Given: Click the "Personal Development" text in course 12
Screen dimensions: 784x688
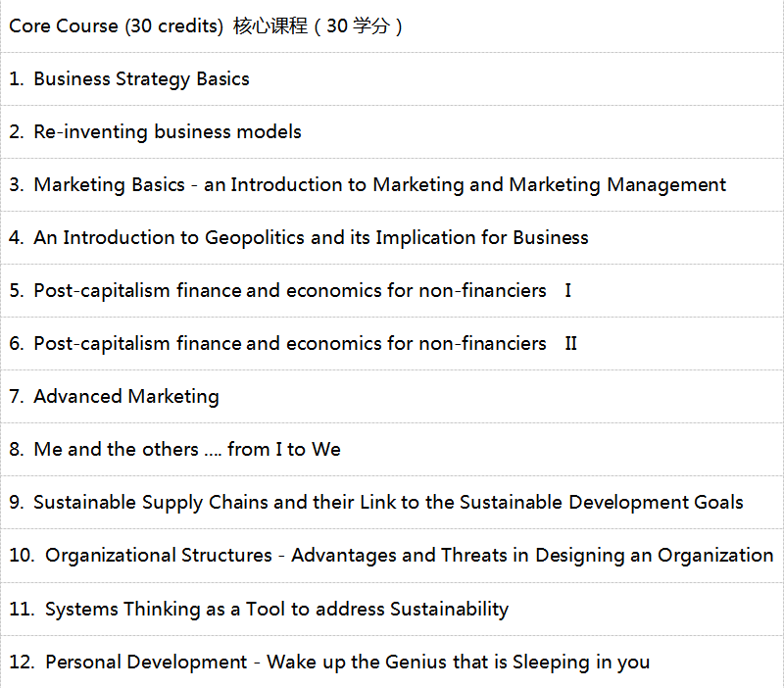Looking at the screenshot, I should point(146,662).
